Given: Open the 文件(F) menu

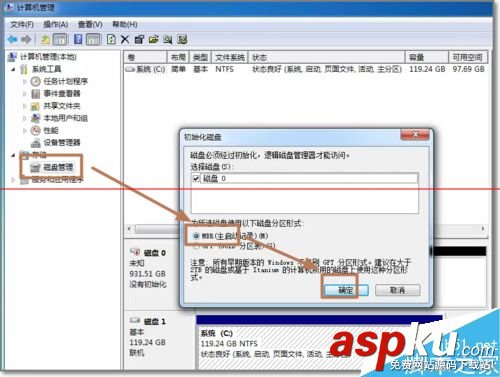Looking at the screenshot, I should pyautogui.click(x=22, y=24).
